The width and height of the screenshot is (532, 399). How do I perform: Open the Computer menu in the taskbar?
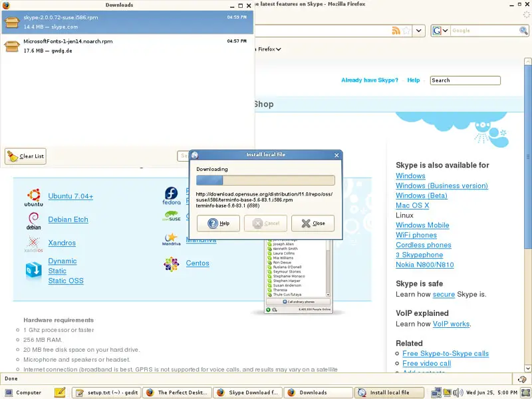pos(23,392)
